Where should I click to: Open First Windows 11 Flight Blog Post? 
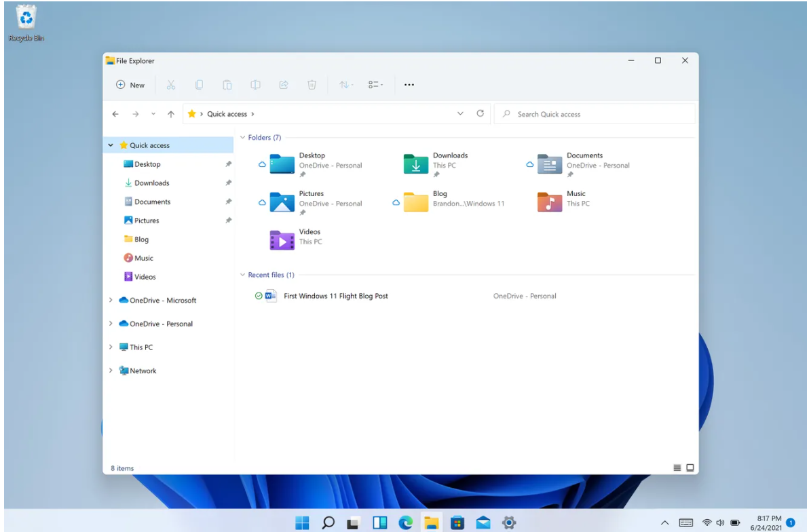tap(335, 296)
